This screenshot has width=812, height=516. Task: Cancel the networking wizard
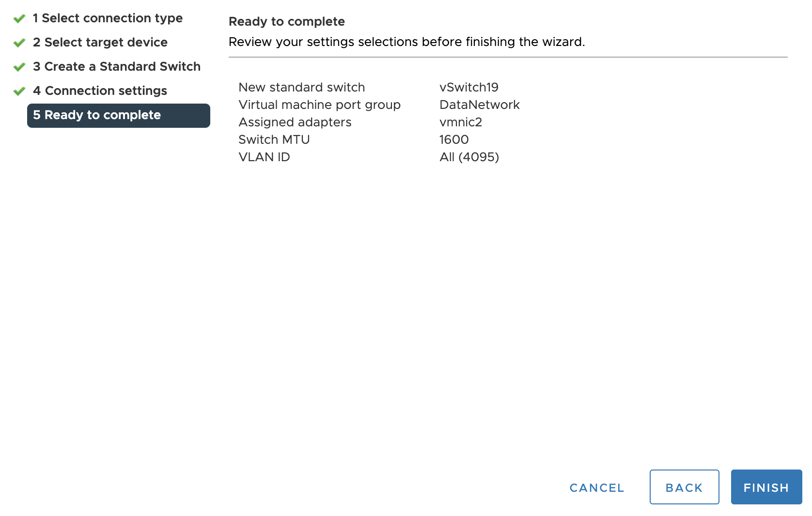[x=596, y=487]
